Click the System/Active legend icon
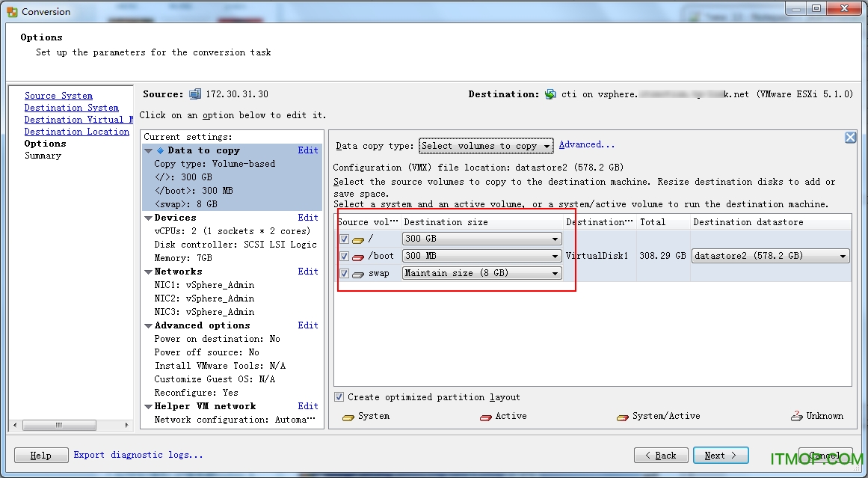Image resolution: width=868 pixels, height=478 pixels. click(x=623, y=417)
